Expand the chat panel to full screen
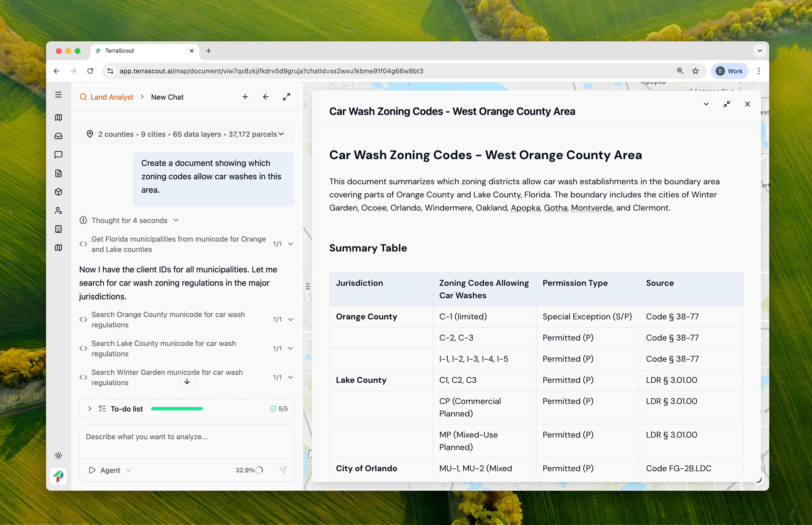This screenshot has width=812, height=525. click(287, 97)
